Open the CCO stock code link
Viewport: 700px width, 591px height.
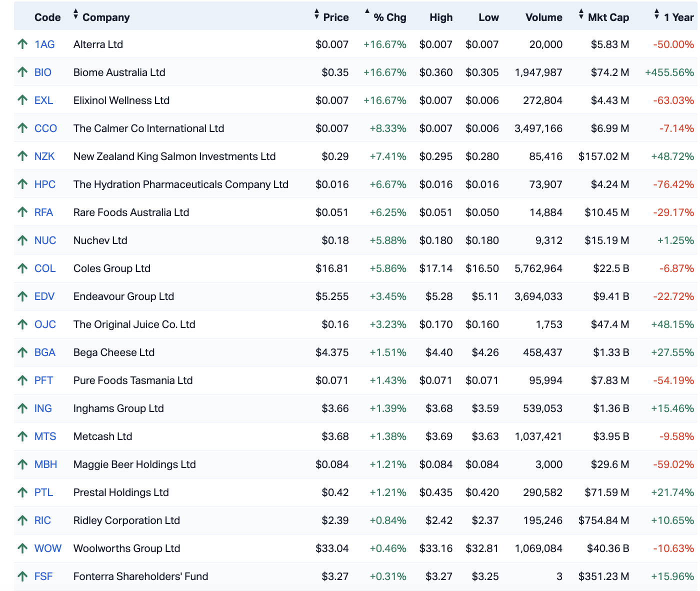[45, 128]
